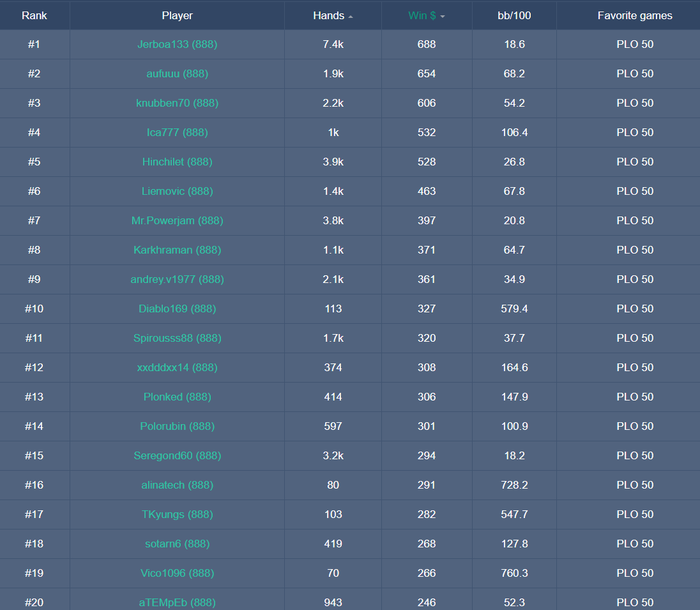Open aufuuu (888) player profile

(x=177, y=74)
